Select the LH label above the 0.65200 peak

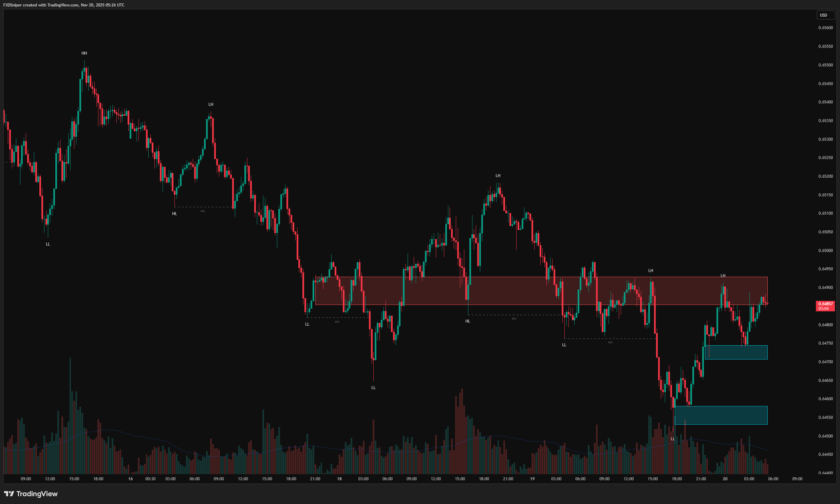[498, 176]
